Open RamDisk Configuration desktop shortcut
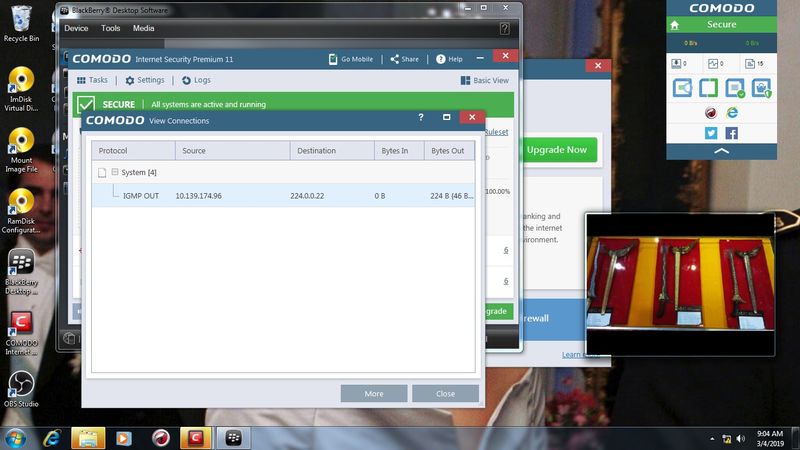This screenshot has width=800, height=450. point(21,211)
